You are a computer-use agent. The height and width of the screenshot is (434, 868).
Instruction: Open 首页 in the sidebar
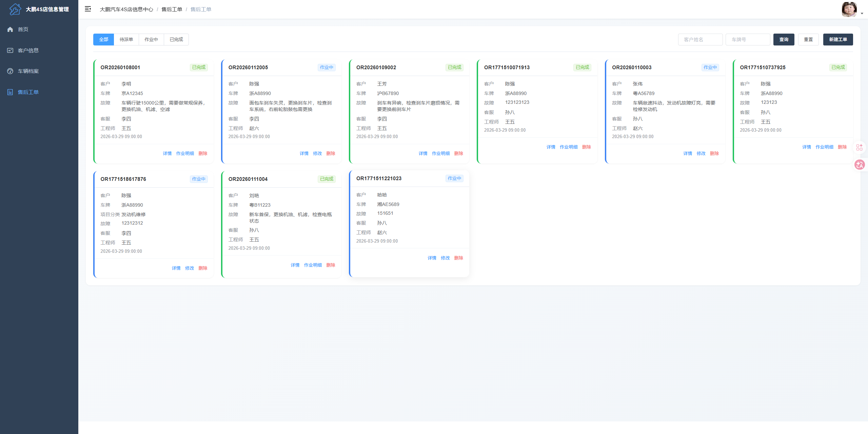39,30
